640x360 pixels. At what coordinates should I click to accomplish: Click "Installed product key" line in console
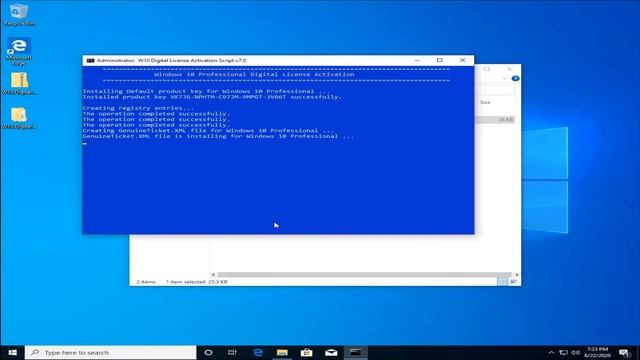click(212, 97)
